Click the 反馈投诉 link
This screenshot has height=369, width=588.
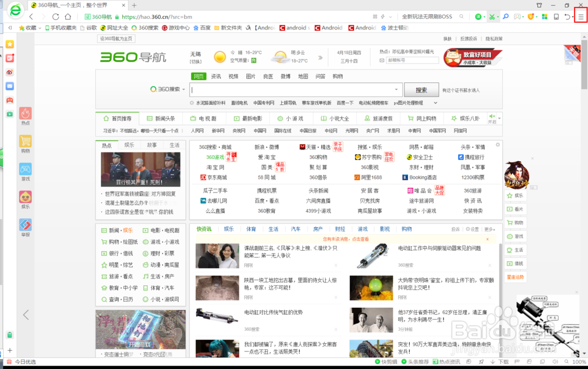(469, 39)
